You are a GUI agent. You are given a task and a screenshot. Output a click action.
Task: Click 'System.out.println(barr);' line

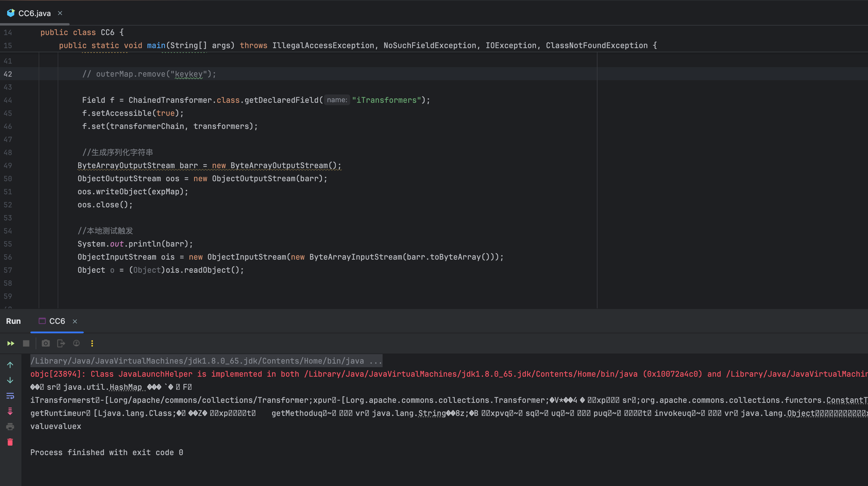[x=135, y=244]
